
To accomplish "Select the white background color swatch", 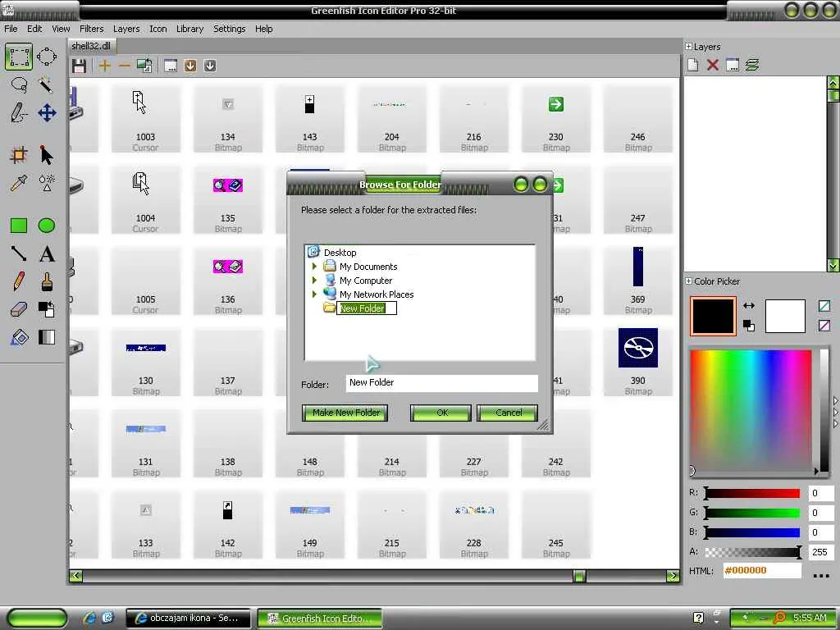I will click(x=785, y=316).
